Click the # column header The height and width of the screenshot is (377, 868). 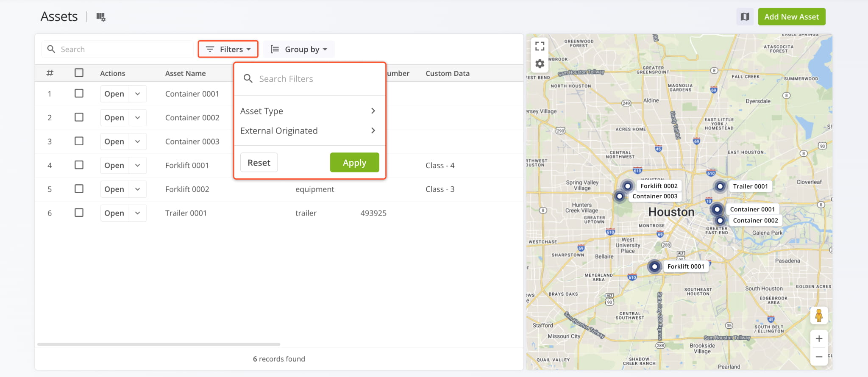point(50,73)
